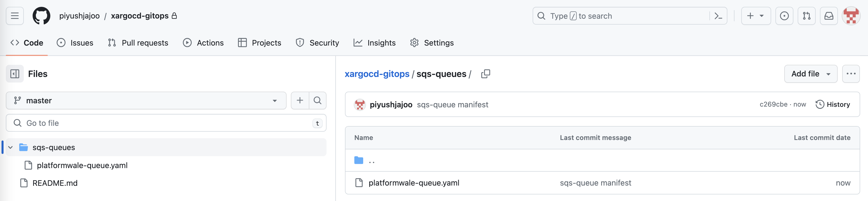Open the Add file dropdown
This screenshot has height=201, width=868.
coord(811,74)
